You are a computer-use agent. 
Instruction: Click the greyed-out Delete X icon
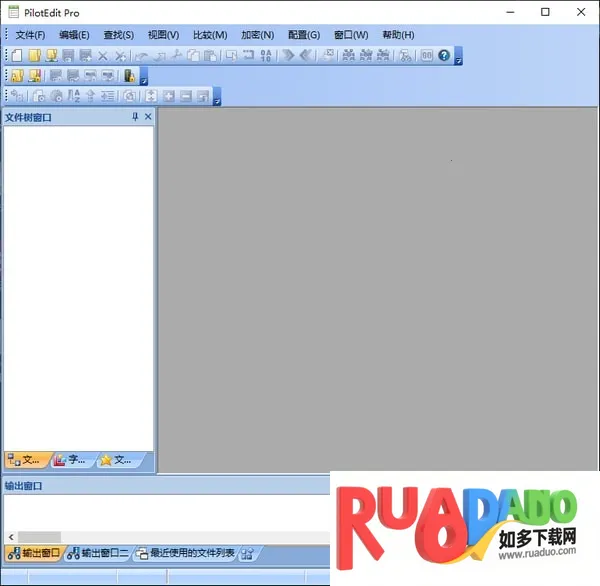click(102, 56)
